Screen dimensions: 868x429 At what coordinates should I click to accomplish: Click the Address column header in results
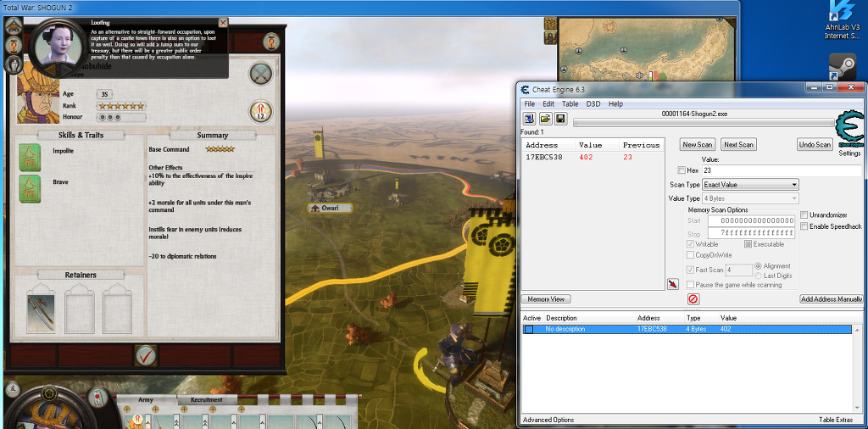pos(549,145)
